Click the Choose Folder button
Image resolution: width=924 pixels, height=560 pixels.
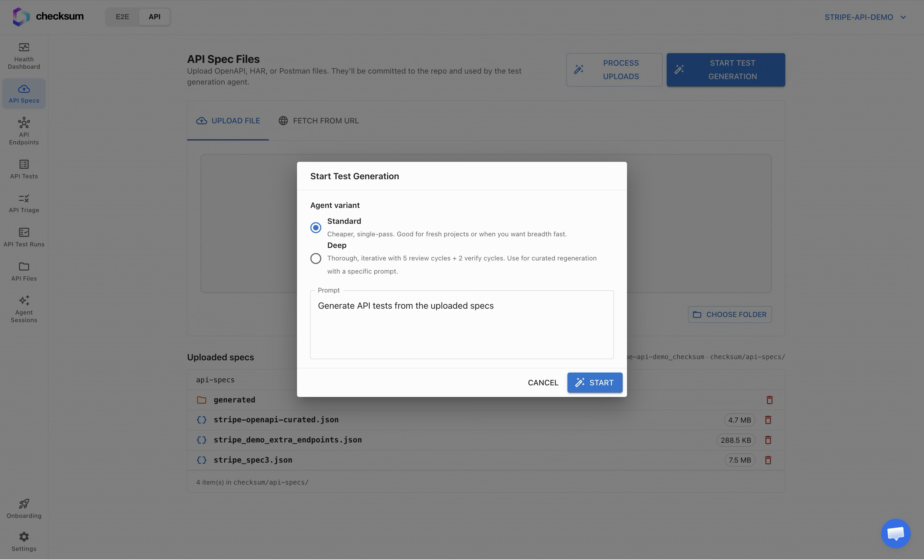tap(730, 315)
